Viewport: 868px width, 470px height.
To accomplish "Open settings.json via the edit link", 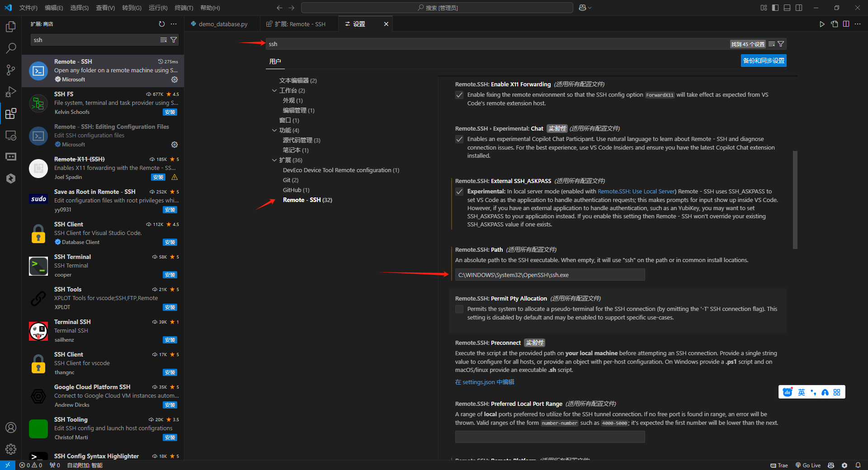I will [x=485, y=382].
